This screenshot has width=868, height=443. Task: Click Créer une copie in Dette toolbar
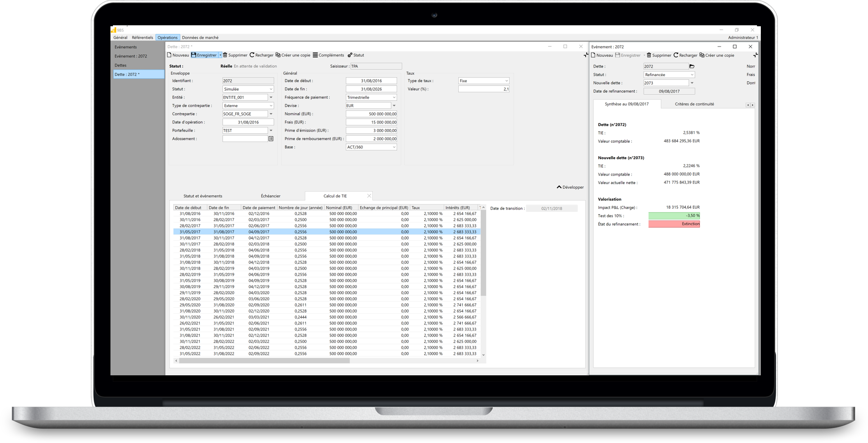pyautogui.click(x=293, y=55)
